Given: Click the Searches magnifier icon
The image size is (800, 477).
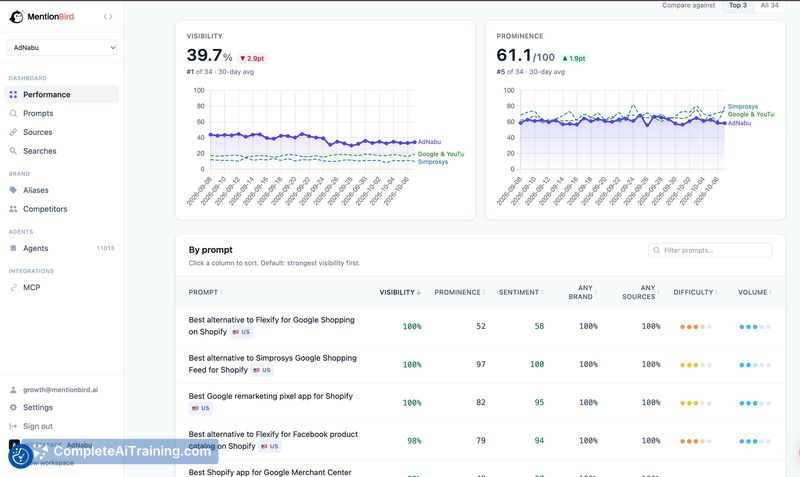Looking at the screenshot, I should [13, 151].
